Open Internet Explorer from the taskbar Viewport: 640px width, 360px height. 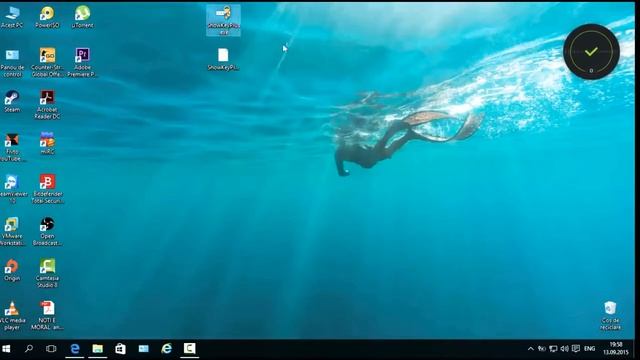coord(167,349)
